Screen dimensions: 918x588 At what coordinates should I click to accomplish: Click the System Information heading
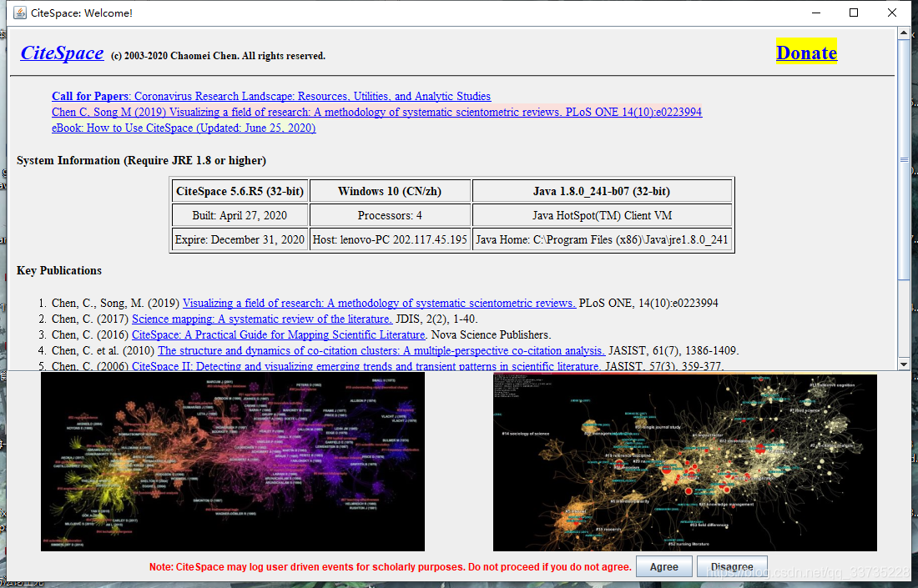(141, 160)
